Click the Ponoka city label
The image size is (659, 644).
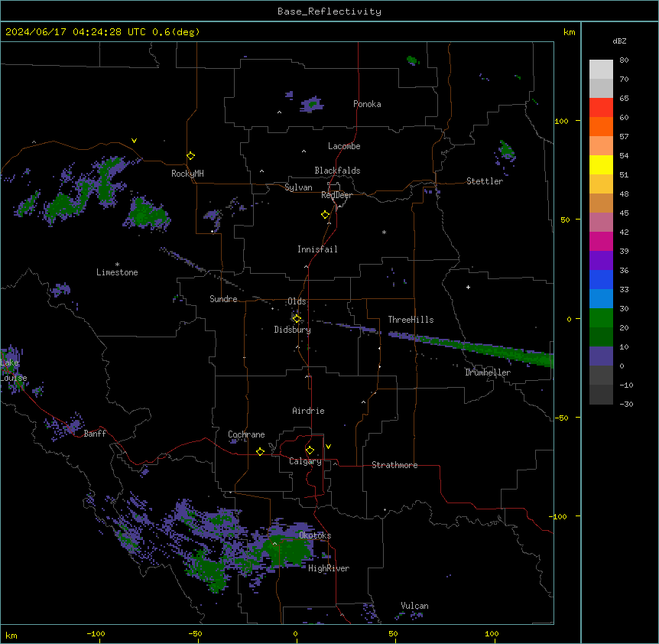(x=367, y=104)
